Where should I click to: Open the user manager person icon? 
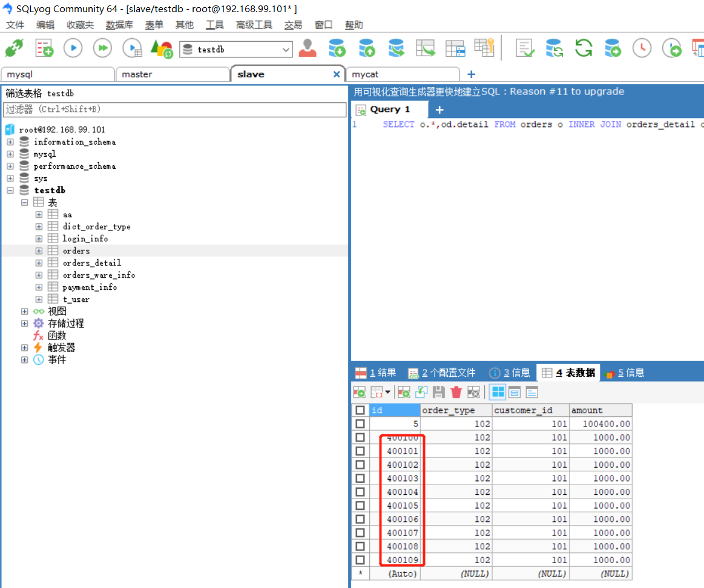(x=308, y=48)
